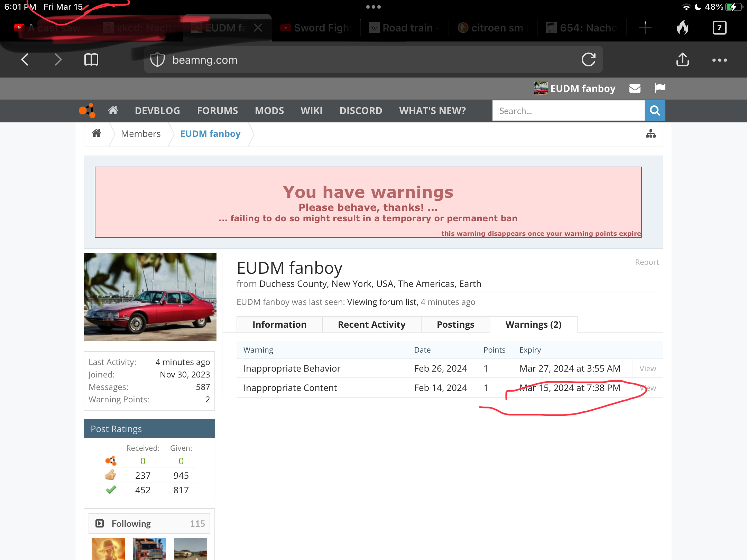Open the DISCORD menu item
The image size is (747, 560).
coord(361,111)
